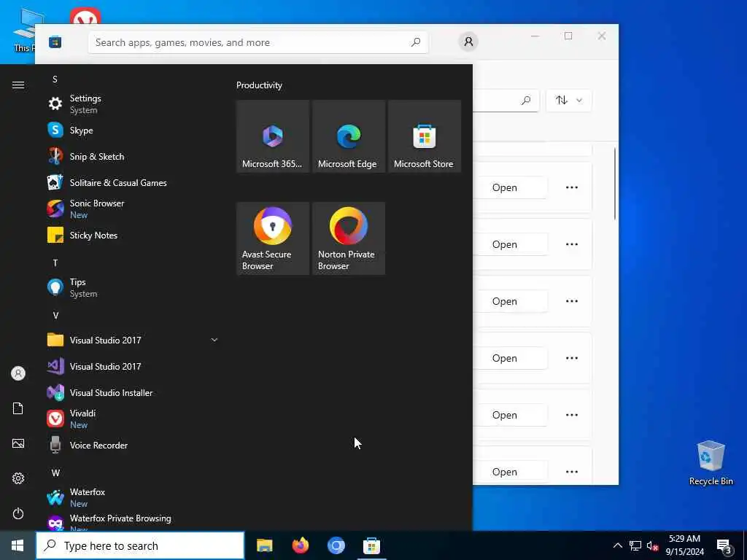Image resolution: width=747 pixels, height=560 pixels.
Task: Open Documents from the Start sidebar
Action: 18,408
